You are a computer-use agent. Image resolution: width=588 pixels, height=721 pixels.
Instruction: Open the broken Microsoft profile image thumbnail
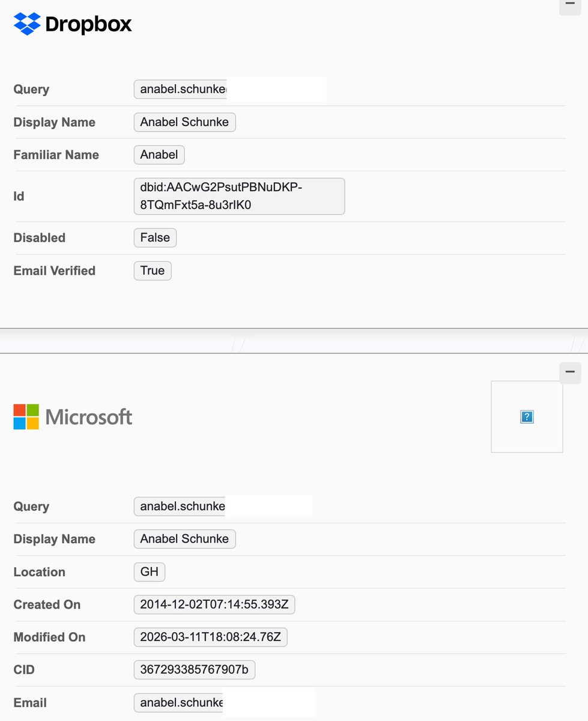point(527,416)
